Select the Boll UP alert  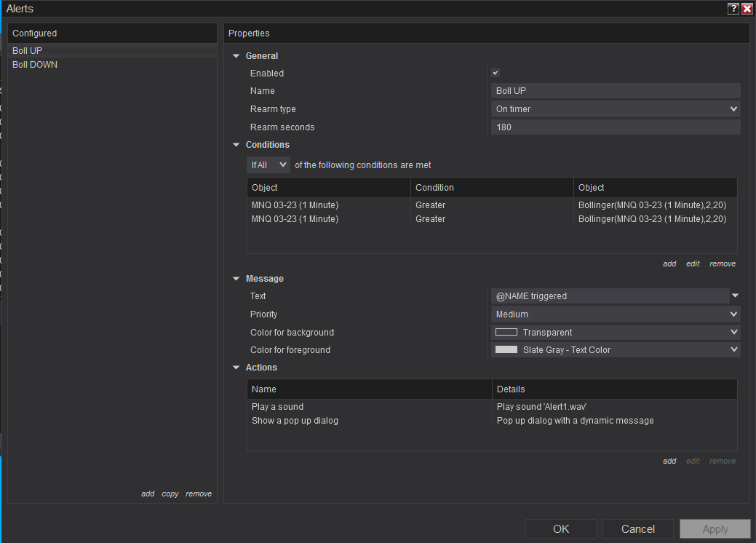coord(28,51)
